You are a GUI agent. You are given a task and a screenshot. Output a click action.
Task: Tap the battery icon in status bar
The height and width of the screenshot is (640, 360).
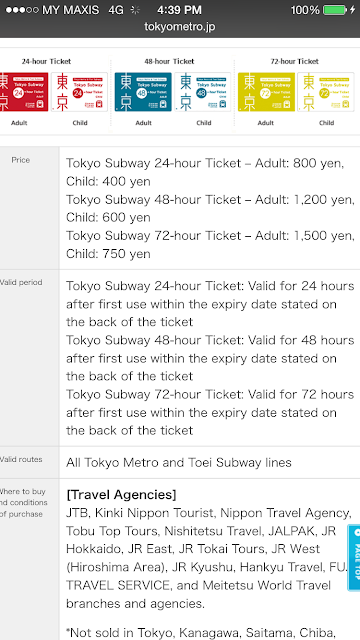coord(335,10)
